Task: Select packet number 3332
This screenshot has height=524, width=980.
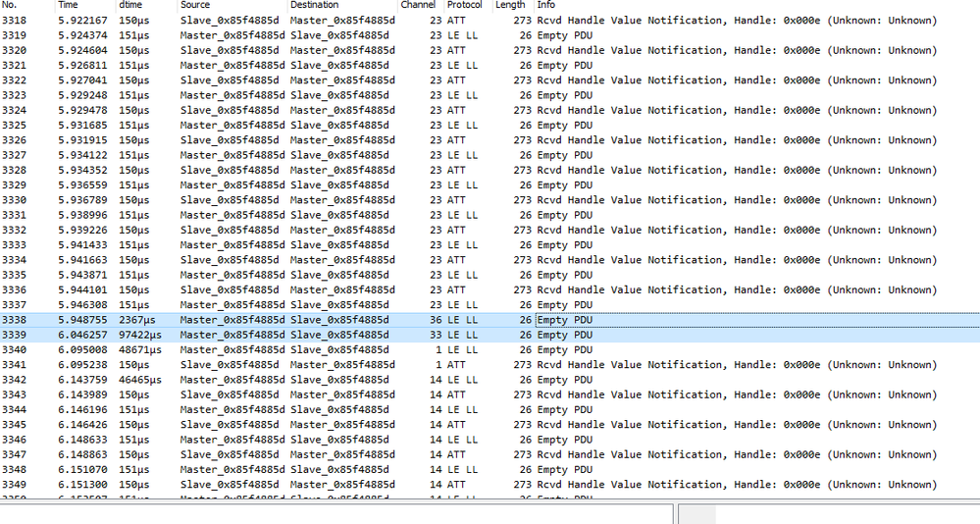Action: [x=14, y=231]
